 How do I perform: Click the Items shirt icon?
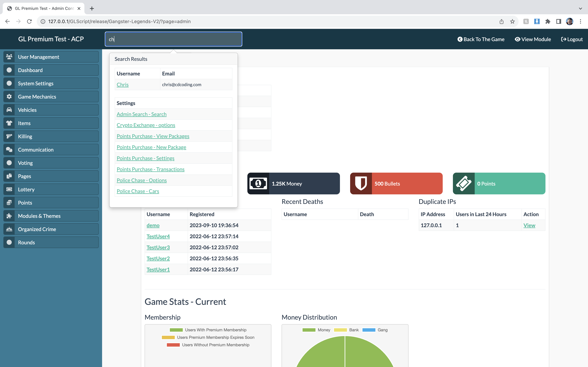(9, 123)
